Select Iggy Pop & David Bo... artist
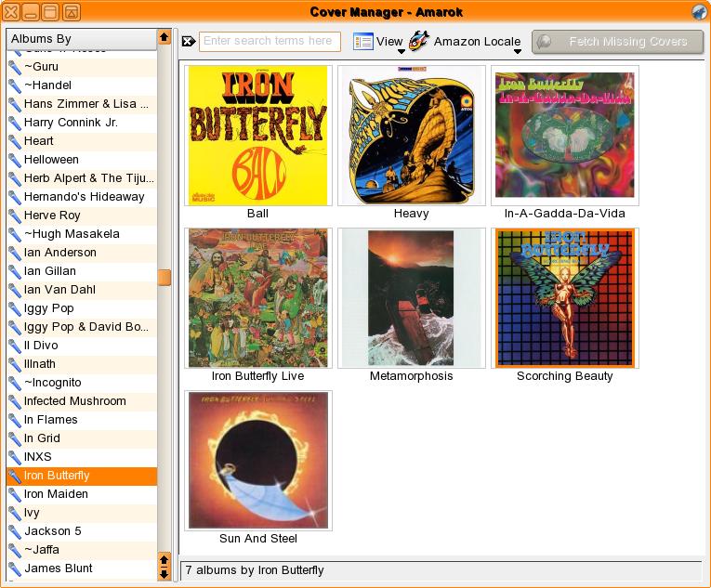Viewport: 711px width, 588px height. click(x=82, y=327)
